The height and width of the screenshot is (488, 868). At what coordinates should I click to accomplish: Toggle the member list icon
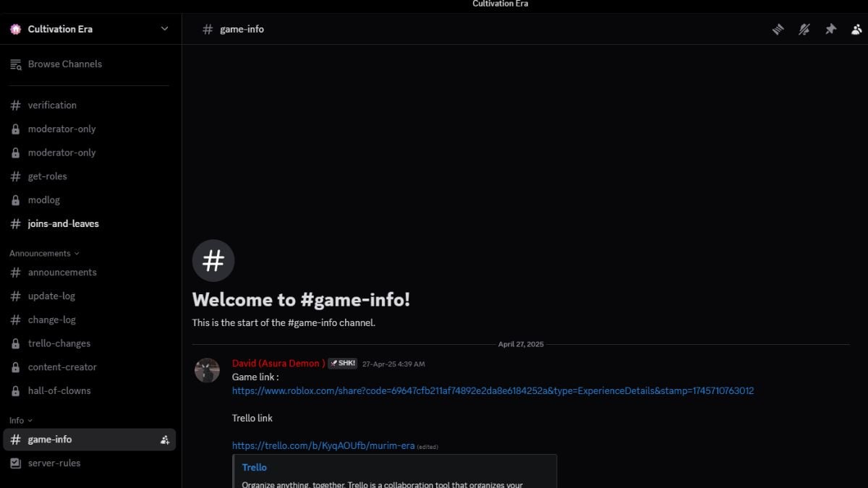click(856, 29)
